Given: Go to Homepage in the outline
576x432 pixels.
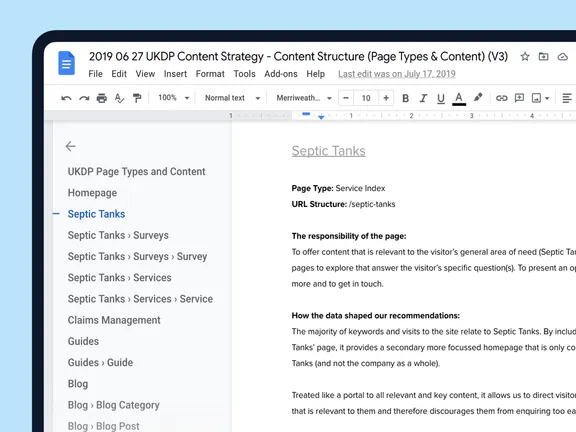Looking at the screenshot, I should (92, 193).
